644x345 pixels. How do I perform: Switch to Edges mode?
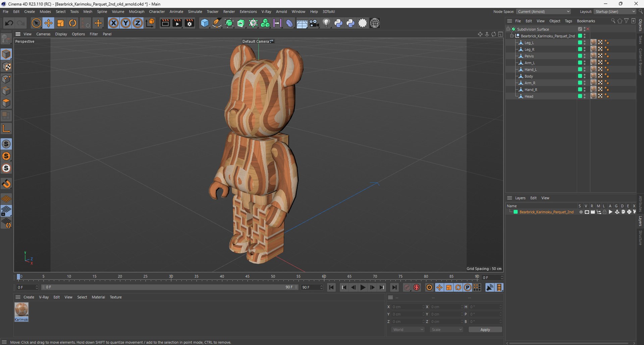click(6, 91)
